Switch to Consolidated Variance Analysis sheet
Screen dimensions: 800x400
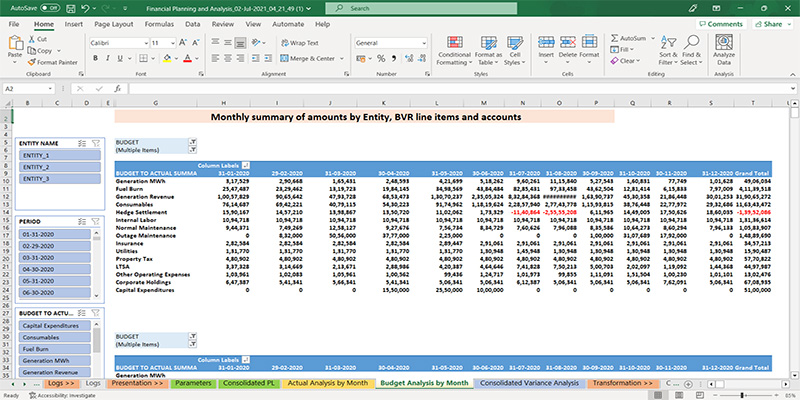click(x=529, y=382)
